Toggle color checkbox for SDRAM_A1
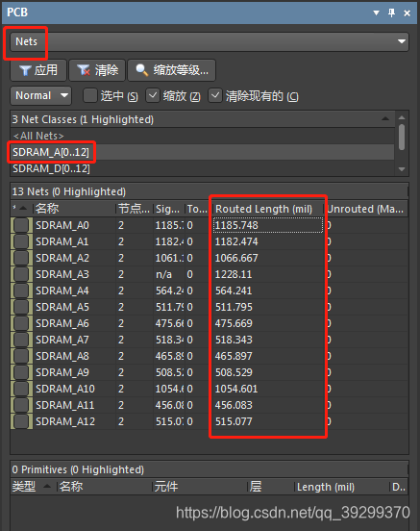Image resolution: width=420 pixels, height=531 pixels. [x=21, y=241]
